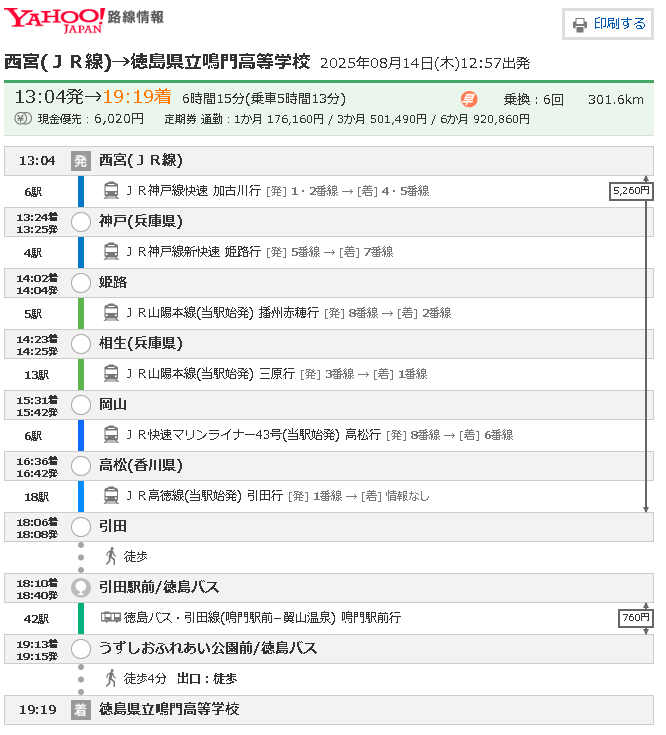Click the 徒歩4分 出口：徒歩 walking text
The height and width of the screenshot is (735, 666).
(x=180, y=678)
